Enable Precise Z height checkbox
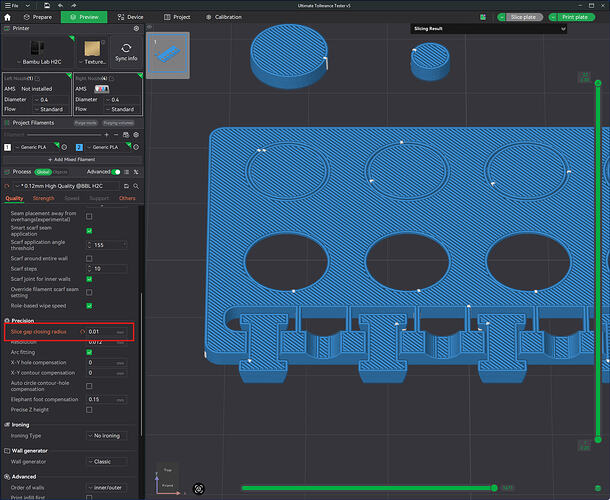The width and height of the screenshot is (610, 500). 89,410
